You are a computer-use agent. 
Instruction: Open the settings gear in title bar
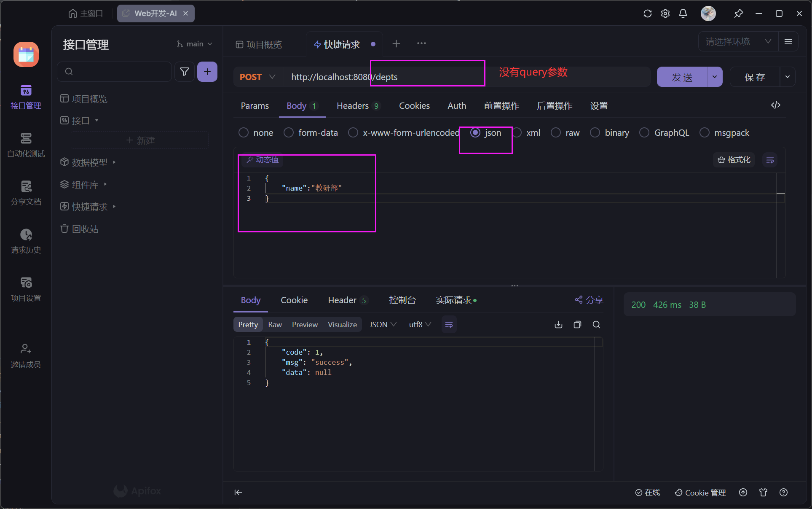(x=665, y=13)
